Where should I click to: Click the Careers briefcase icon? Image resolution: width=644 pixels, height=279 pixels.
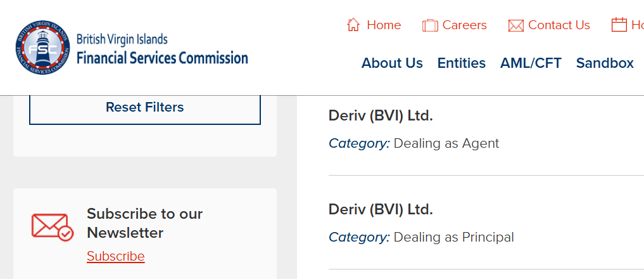tap(430, 25)
